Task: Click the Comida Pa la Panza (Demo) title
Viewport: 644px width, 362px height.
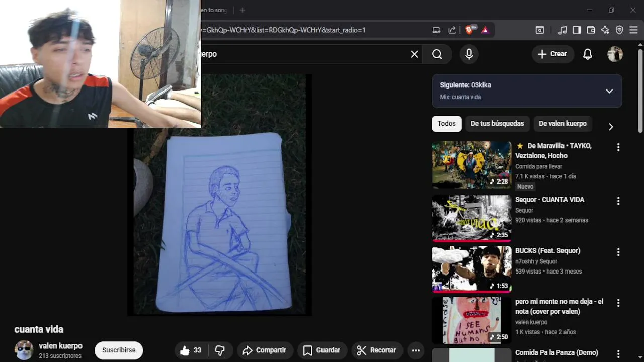Action: click(x=556, y=353)
